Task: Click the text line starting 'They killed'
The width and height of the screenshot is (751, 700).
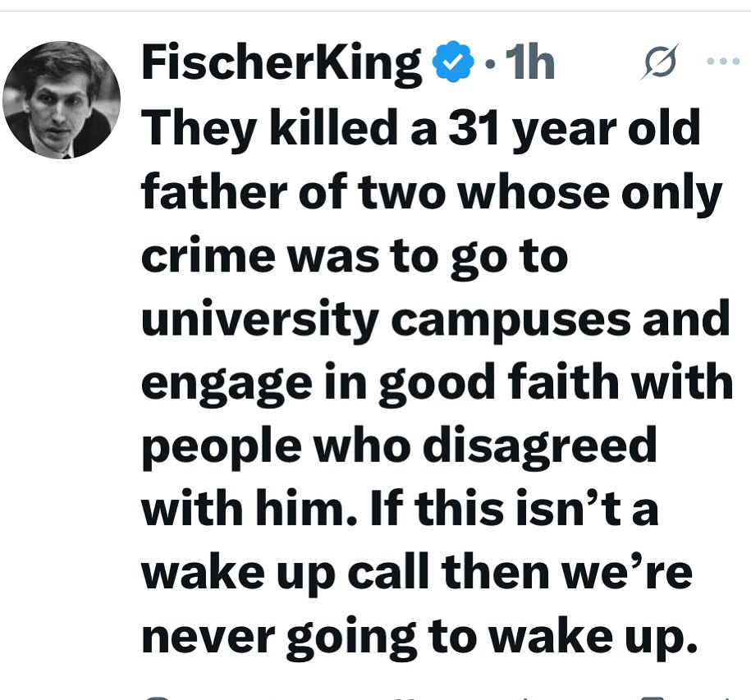Action: coord(421,130)
